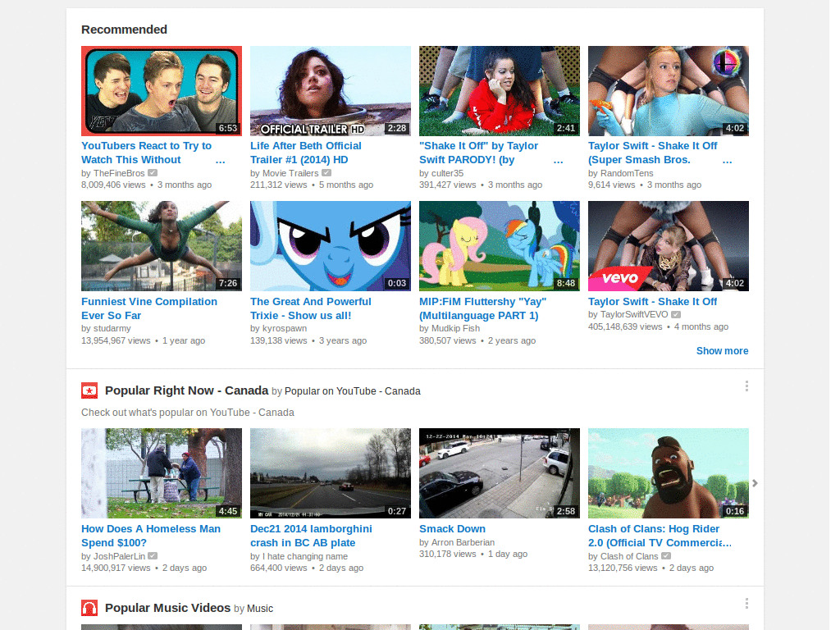The width and height of the screenshot is (840, 630).
Task: Open 'I hate changing name' channel link
Action: (x=305, y=556)
